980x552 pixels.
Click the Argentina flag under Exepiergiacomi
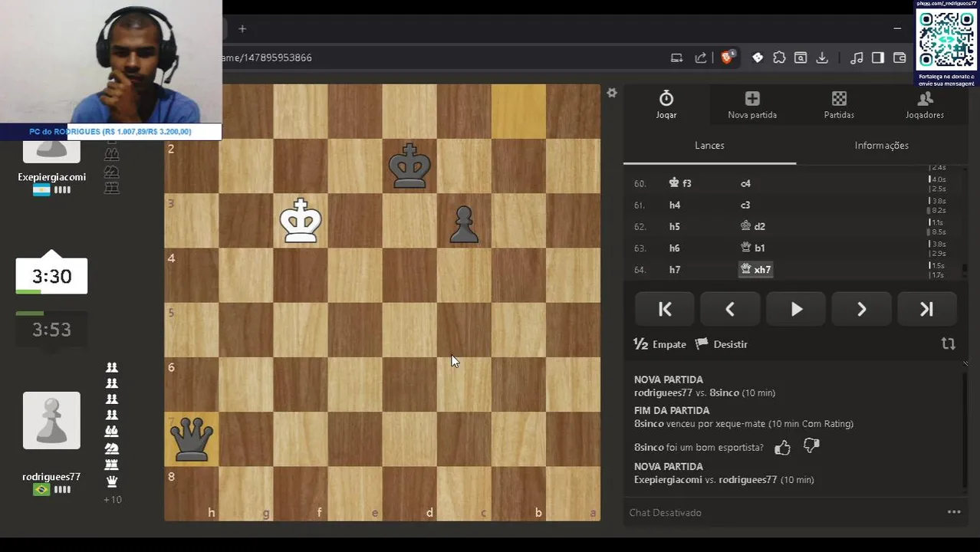pyautogui.click(x=41, y=190)
